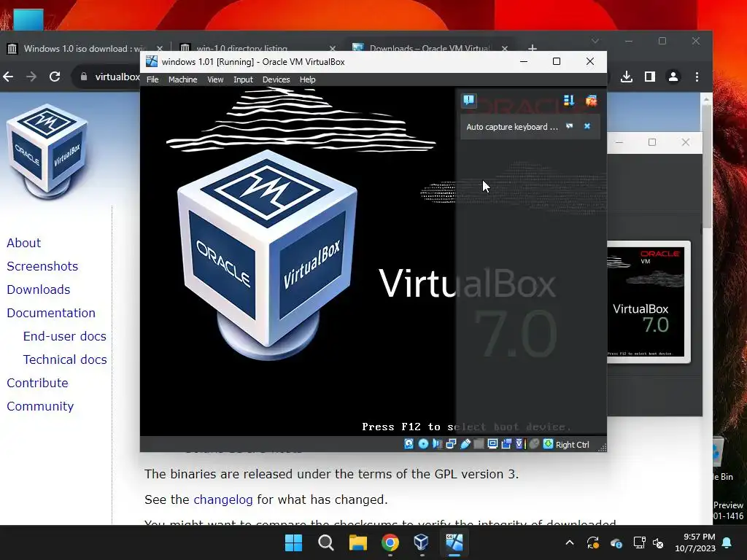Open the Documentation link in sidebar

[51, 313]
